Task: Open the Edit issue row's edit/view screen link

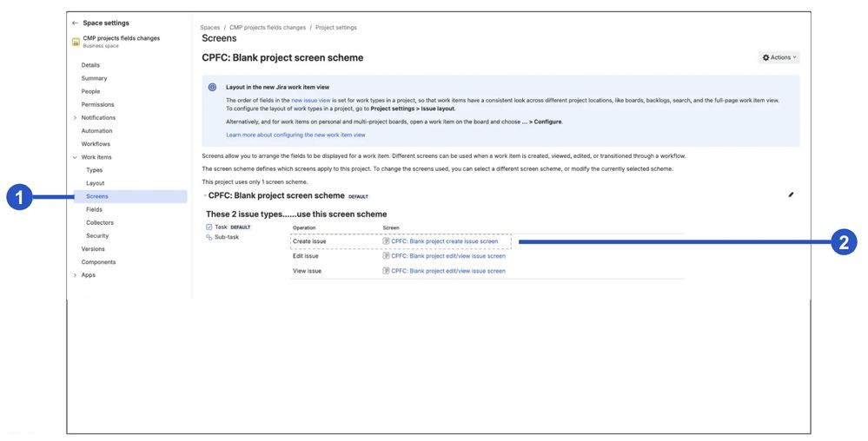Action: click(448, 256)
